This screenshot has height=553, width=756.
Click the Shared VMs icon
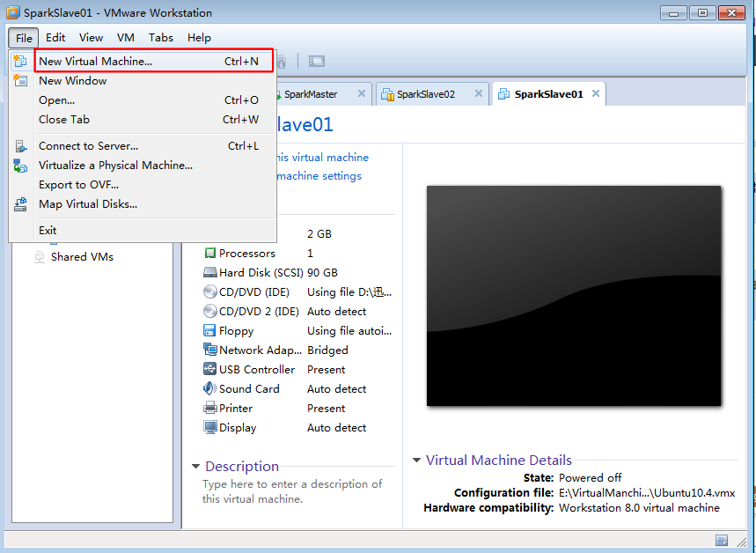point(40,257)
